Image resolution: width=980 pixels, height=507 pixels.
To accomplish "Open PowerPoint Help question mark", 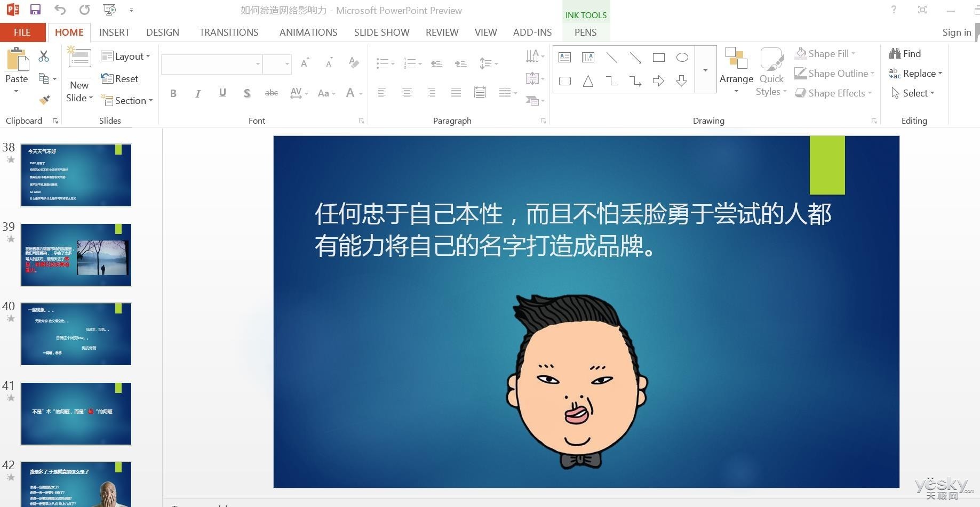I will tap(894, 10).
